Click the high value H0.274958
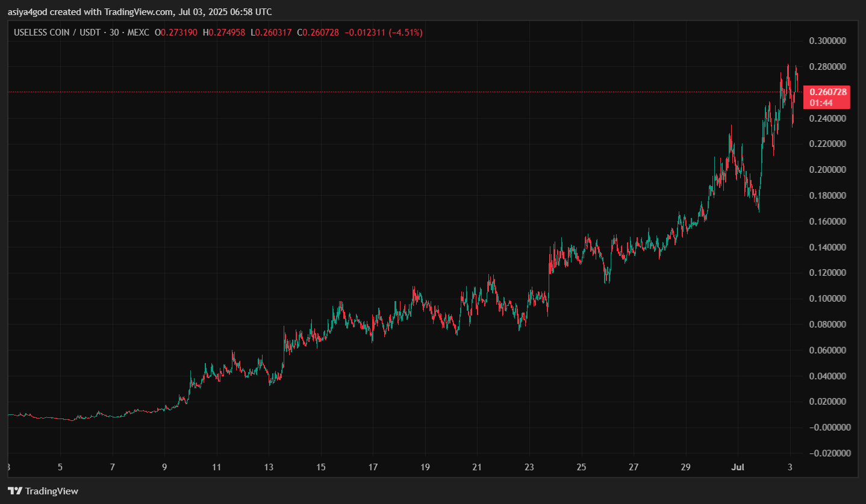 point(224,33)
